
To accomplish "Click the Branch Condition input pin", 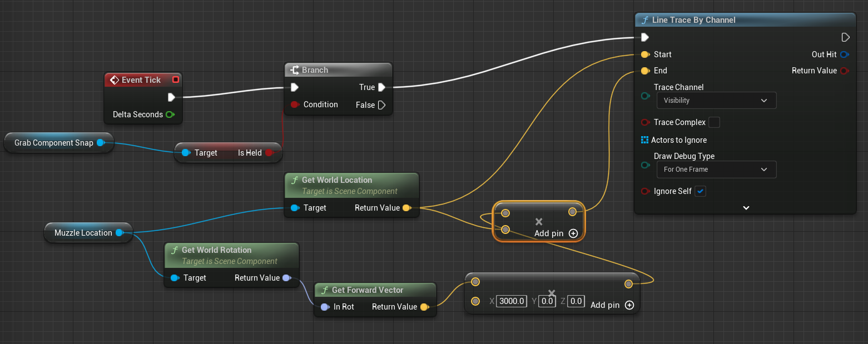I will tap(295, 104).
